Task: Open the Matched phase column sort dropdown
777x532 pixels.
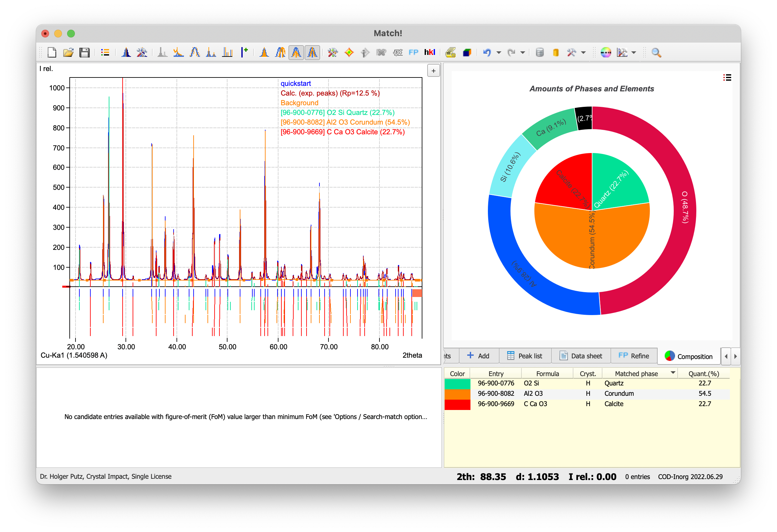Action: (x=672, y=373)
